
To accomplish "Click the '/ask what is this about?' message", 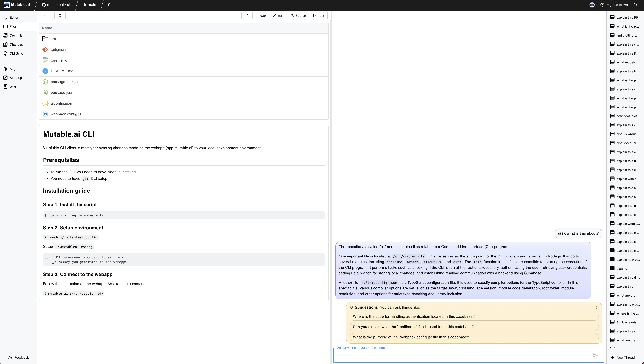I will pyautogui.click(x=578, y=233).
